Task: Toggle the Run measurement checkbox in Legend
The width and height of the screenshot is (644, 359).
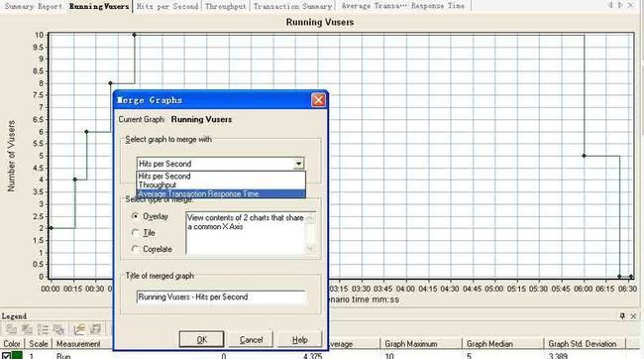Action: [6, 356]
